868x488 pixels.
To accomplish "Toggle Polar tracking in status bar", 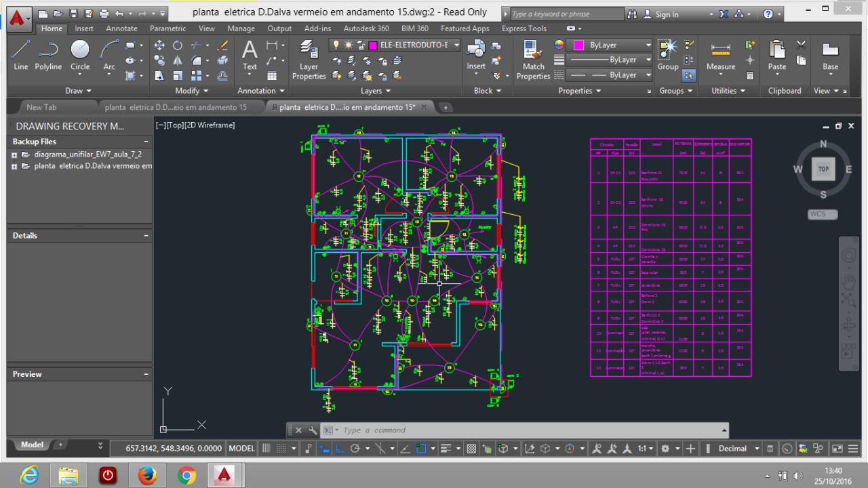I will click(355, 449).
